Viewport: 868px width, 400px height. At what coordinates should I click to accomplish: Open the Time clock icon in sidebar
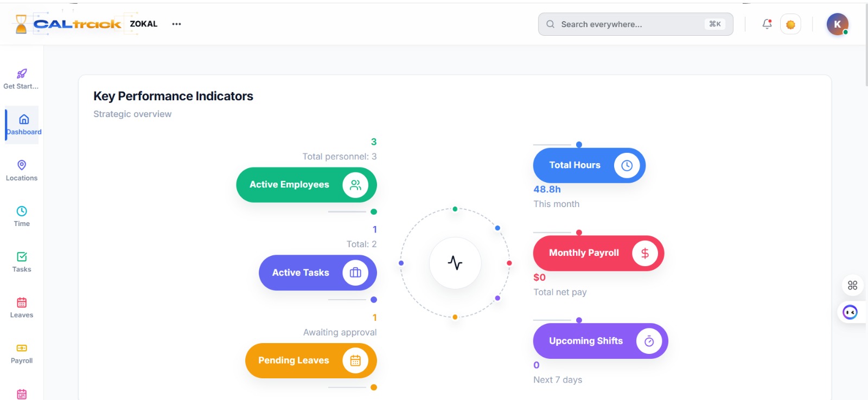pos(22,211)
